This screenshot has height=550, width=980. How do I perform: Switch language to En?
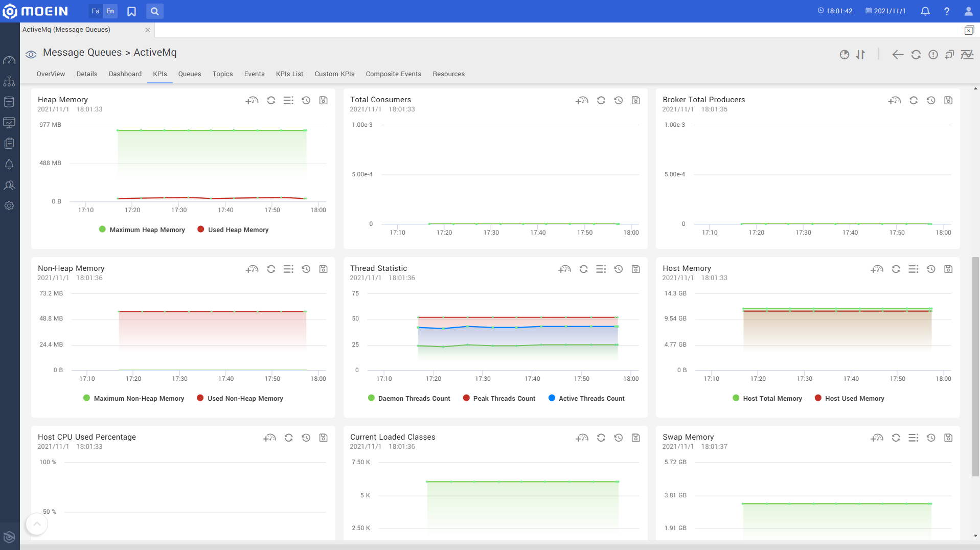[x=110, y=11]
